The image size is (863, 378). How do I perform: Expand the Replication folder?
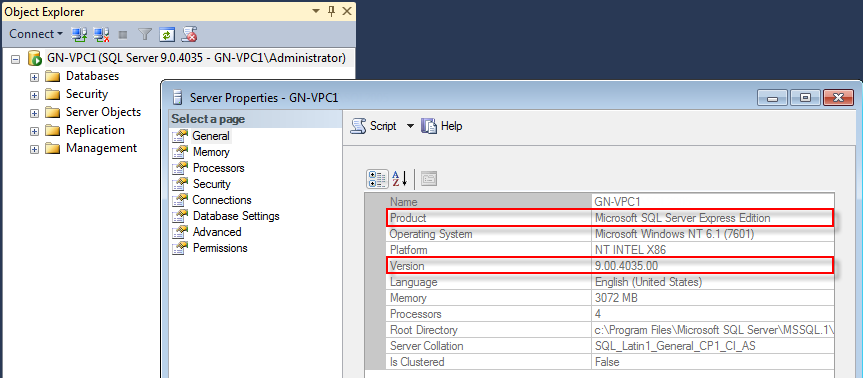(34, 132)
